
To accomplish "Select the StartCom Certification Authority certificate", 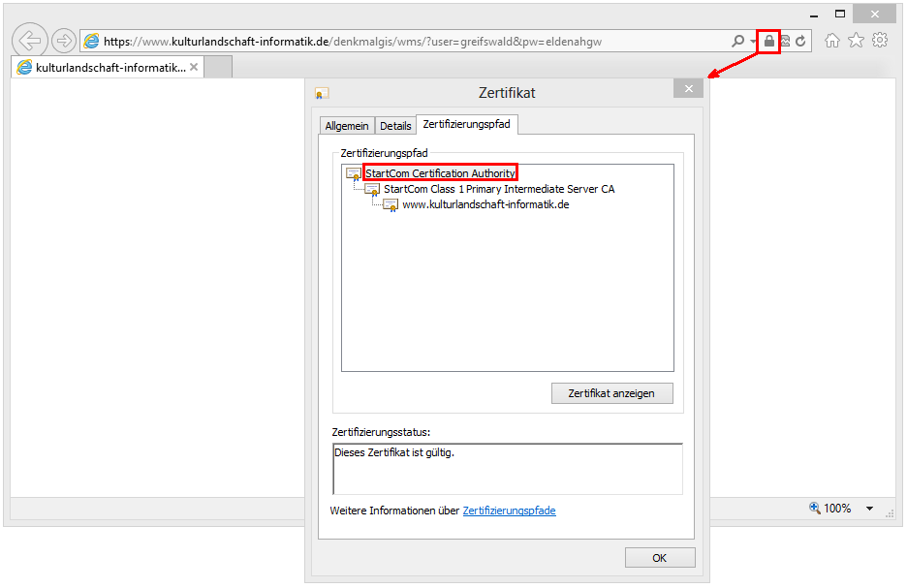I will pos(438,171).
